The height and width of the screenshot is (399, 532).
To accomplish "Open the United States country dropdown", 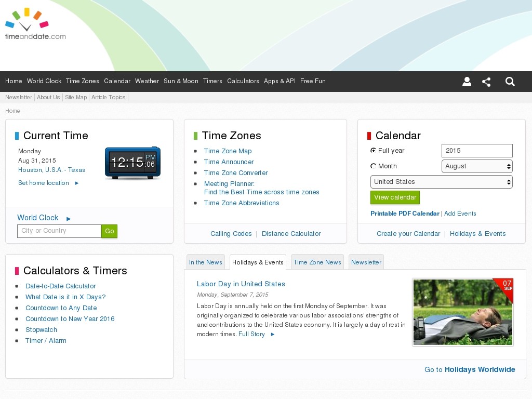I will click(x=441, y=182).
